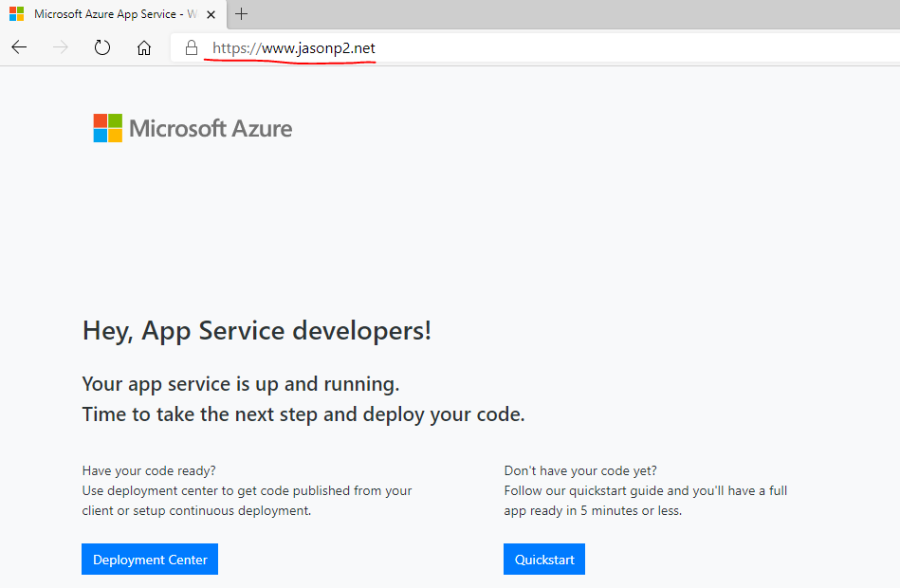Screen dimensions: 900x588
Task: Click the "Follow our quickstart guide" paragraph
Action: 645,501
